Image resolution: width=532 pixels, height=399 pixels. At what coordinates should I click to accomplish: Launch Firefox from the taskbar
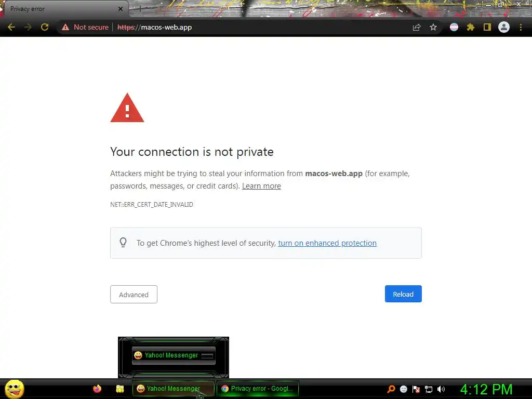pyautogui.click(x=97, y=389)
